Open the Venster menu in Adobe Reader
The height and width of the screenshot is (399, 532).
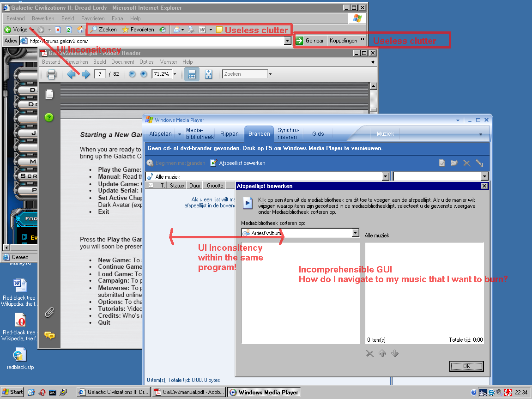click(x=169, y=62)
